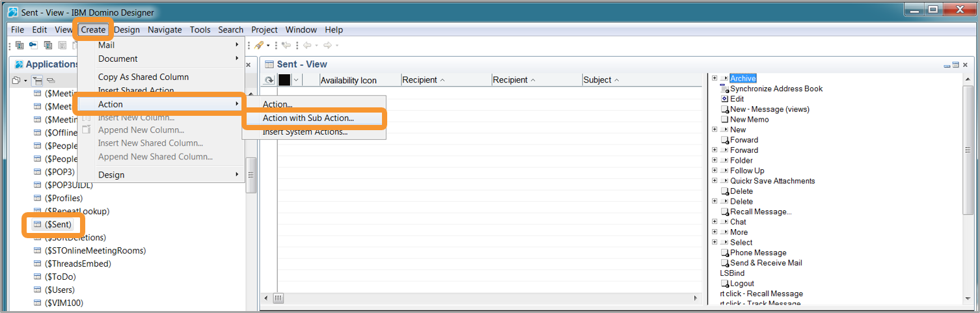Expand the New action group

coord(715,129)
